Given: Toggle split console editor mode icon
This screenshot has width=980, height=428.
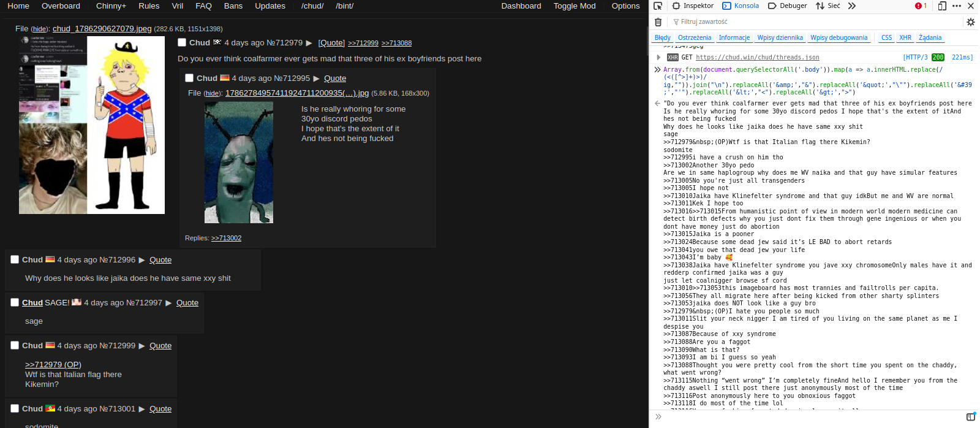Looking at the screenshot, I should [x=971, y=417].
